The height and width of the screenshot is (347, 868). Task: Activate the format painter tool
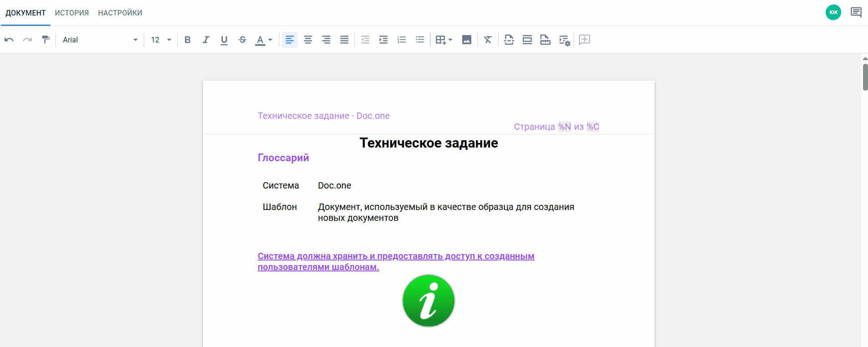(x=45, y=40)
